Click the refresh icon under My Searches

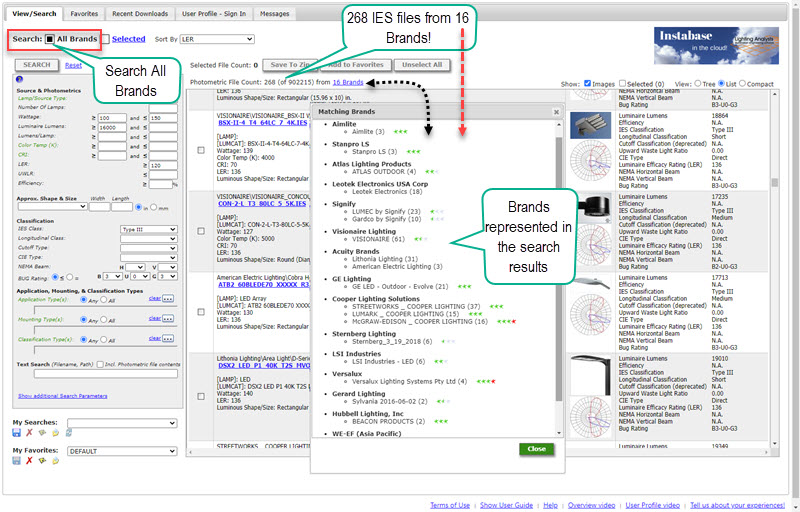(69, 432)
